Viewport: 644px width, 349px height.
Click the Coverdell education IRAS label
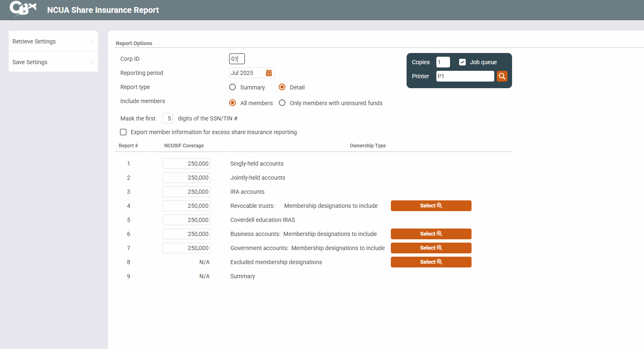coord(263,220)
